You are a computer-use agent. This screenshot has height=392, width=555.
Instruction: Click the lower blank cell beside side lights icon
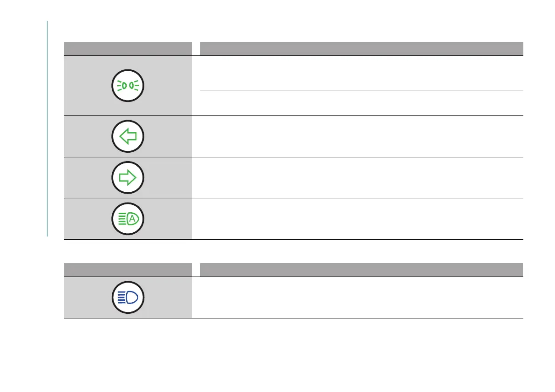click(361, 103)
